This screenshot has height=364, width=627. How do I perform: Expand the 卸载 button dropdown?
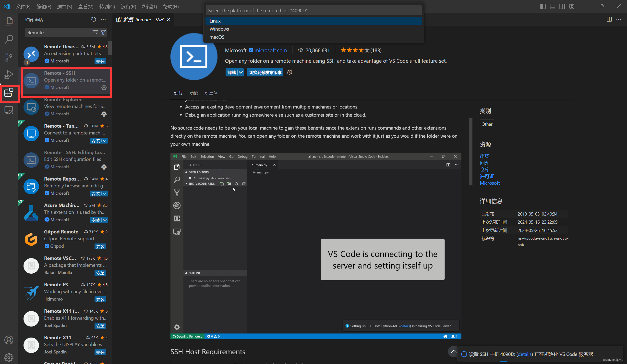tap(241, 73)
